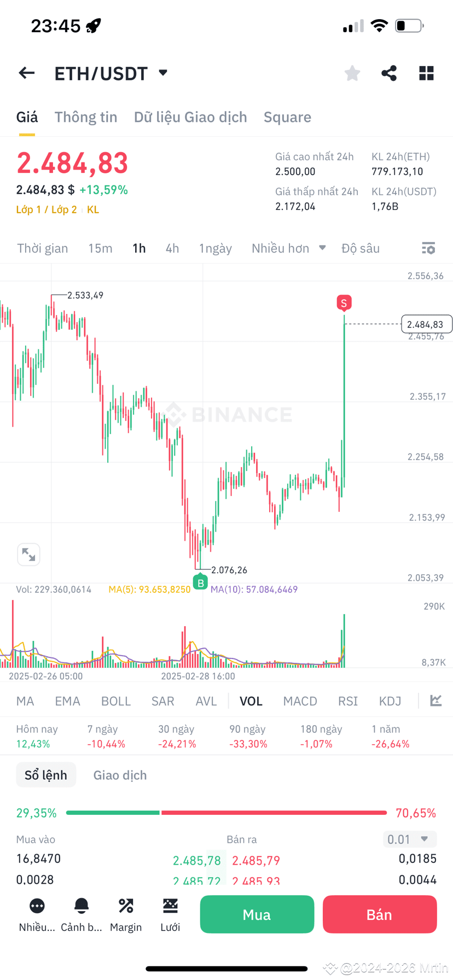
Task: Open the share icon to share ETH/USDT
Action: point(389,73)
